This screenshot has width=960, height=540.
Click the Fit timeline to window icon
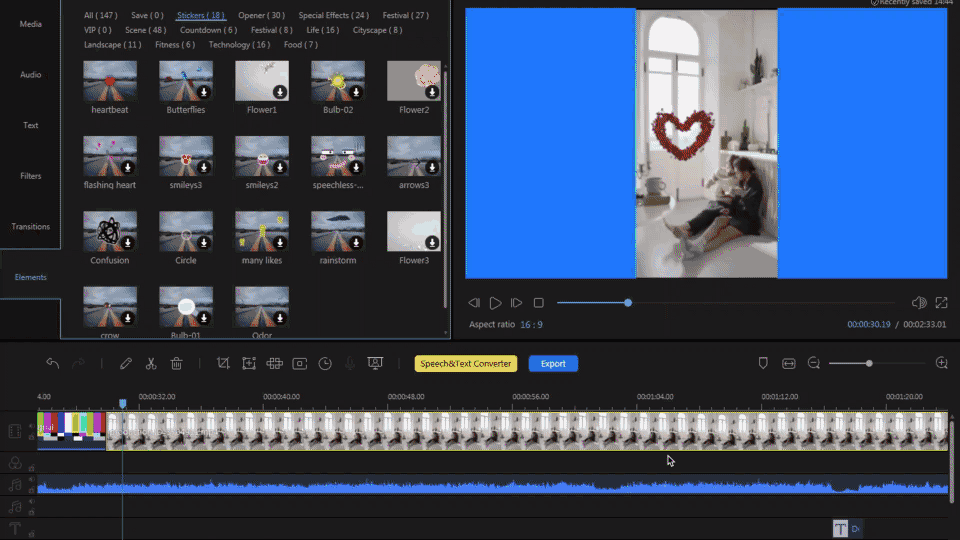(x=789, y=363)
